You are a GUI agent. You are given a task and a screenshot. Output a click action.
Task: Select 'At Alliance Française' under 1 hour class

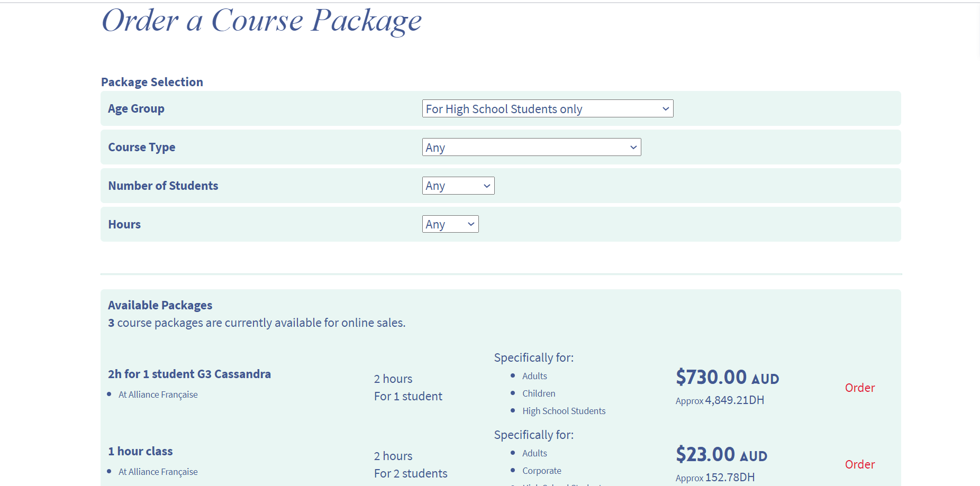click(158, 472)
